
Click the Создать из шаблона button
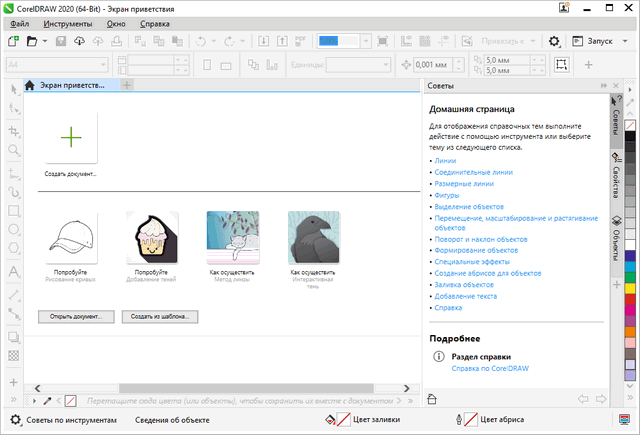click(160, 316)
